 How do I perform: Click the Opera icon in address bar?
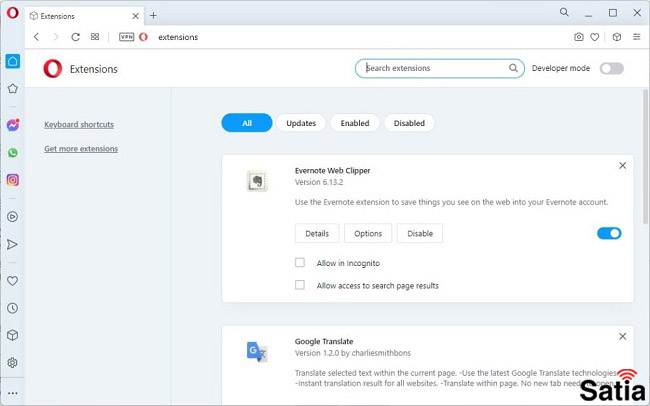(143, 37)
